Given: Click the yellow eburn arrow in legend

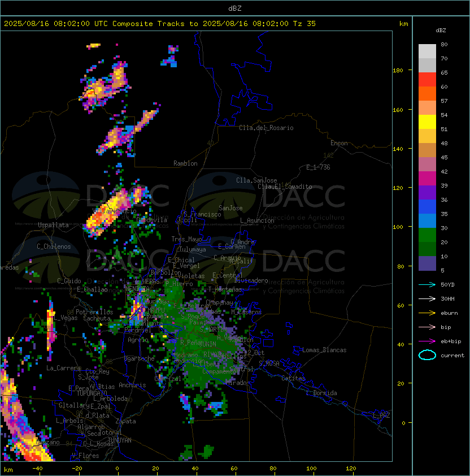Looking at the screenshot, I should [x=427, y=313].
